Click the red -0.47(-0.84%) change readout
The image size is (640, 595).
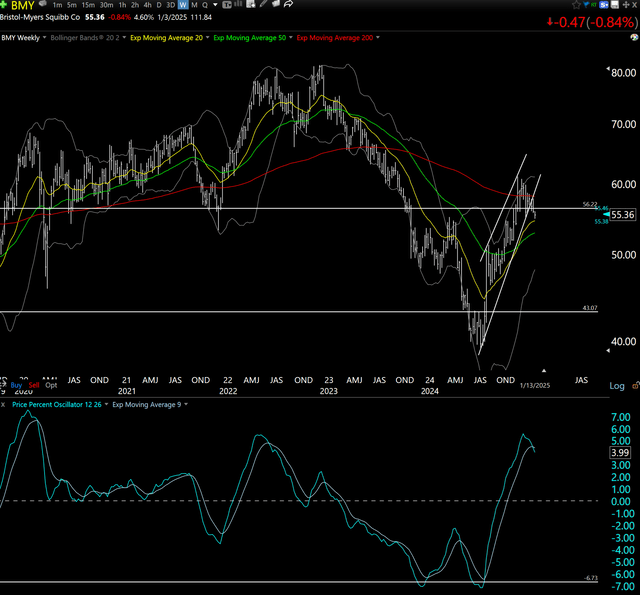[591, 22]
